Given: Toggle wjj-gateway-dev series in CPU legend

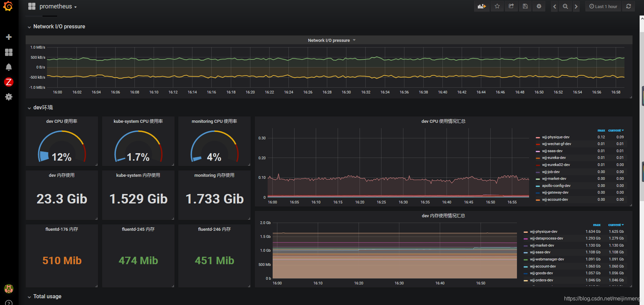Looking at the screenshot, I should [x=555, y=192].
